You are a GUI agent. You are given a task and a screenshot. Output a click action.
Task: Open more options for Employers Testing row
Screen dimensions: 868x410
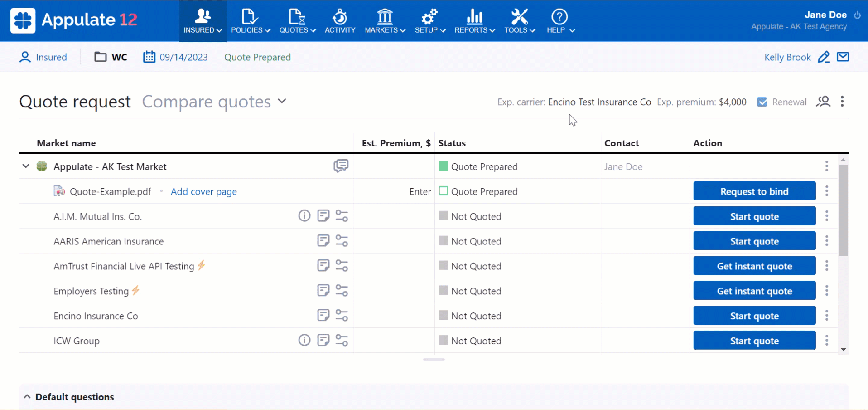[827, 291]
